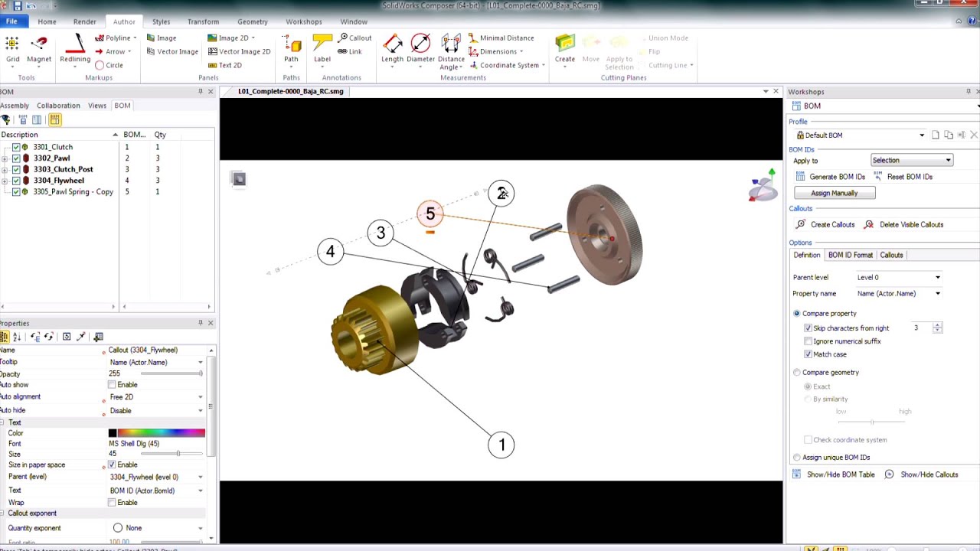Open the Home ribbon tab

point(47,21)
